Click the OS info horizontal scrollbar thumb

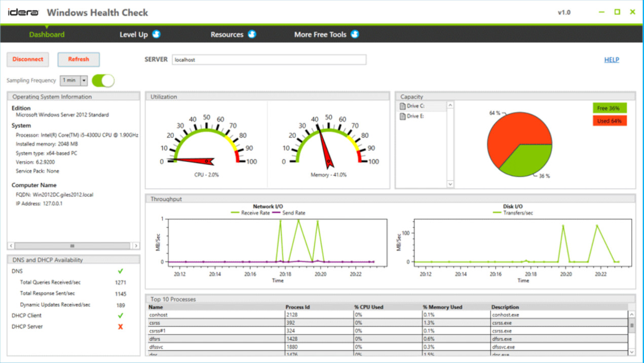point(72,246)
